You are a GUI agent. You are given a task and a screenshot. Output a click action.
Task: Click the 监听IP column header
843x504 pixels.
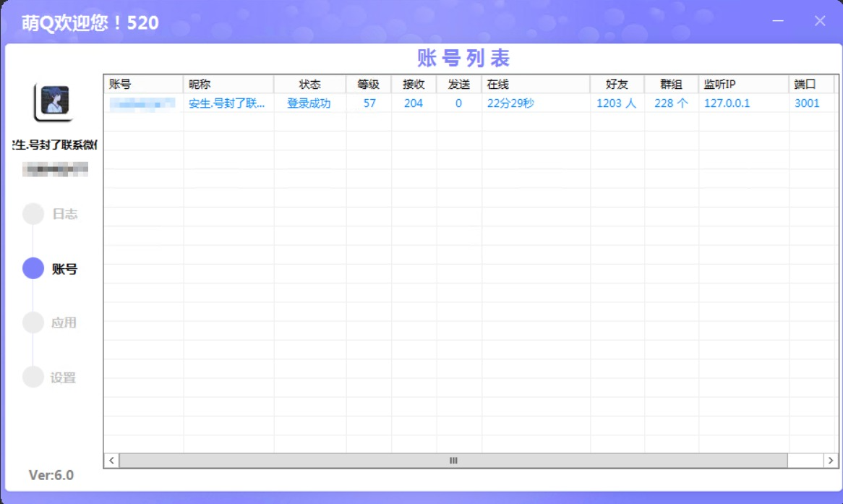coord(743,85)
